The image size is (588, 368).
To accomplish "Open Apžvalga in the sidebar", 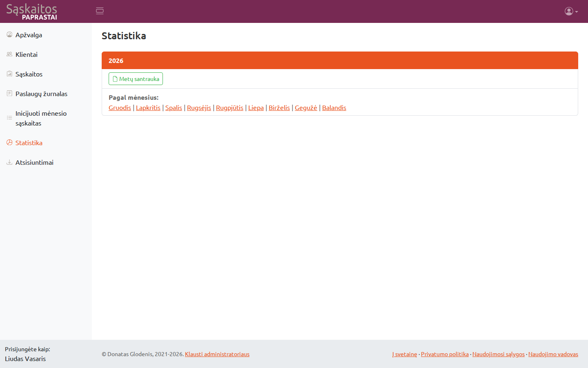I will 46,35.
